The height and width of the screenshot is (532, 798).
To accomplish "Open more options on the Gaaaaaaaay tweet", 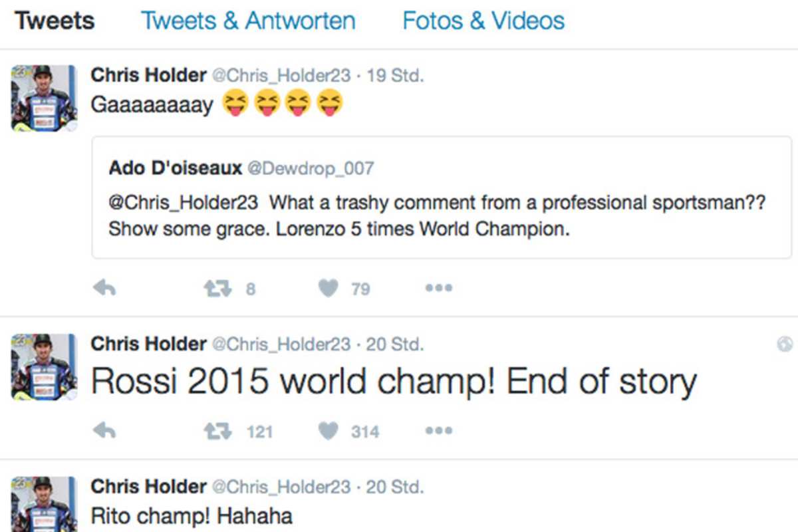I will click(438, 287).
